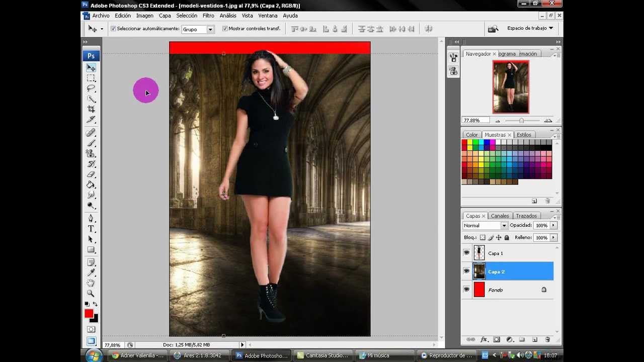Open the Espacio de trabajo menu
Image resolution: width=644 pixels, height=362 pixels.
tap(530, 28)
